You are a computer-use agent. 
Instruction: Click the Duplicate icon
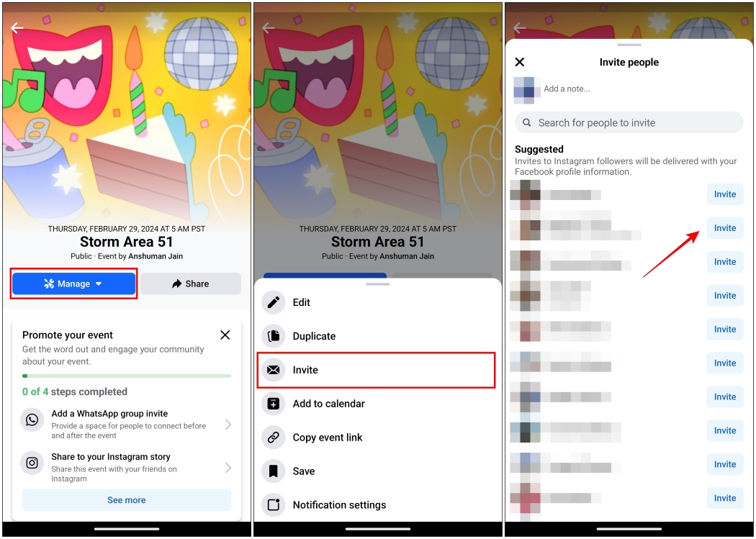(x=274, y=336)
